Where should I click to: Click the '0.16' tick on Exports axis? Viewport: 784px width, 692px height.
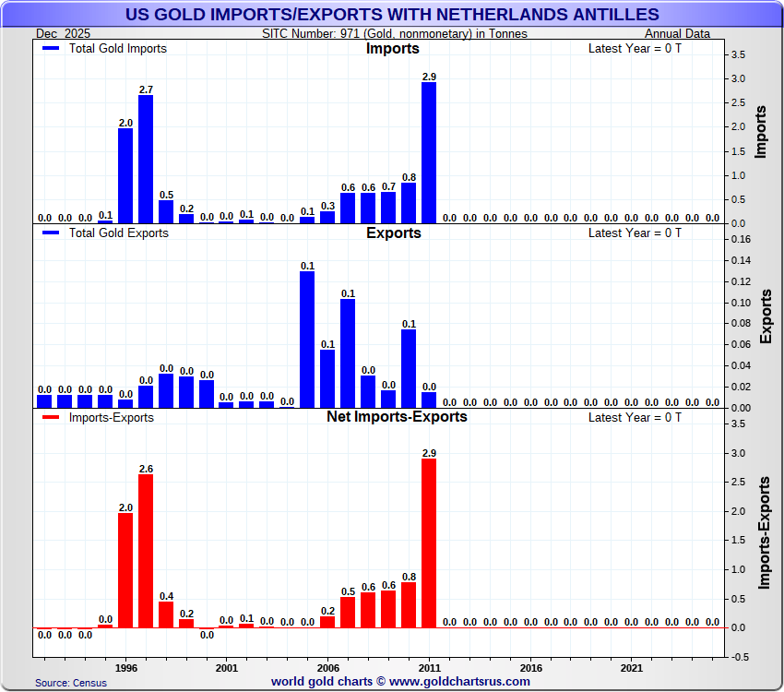click(741, 239)
